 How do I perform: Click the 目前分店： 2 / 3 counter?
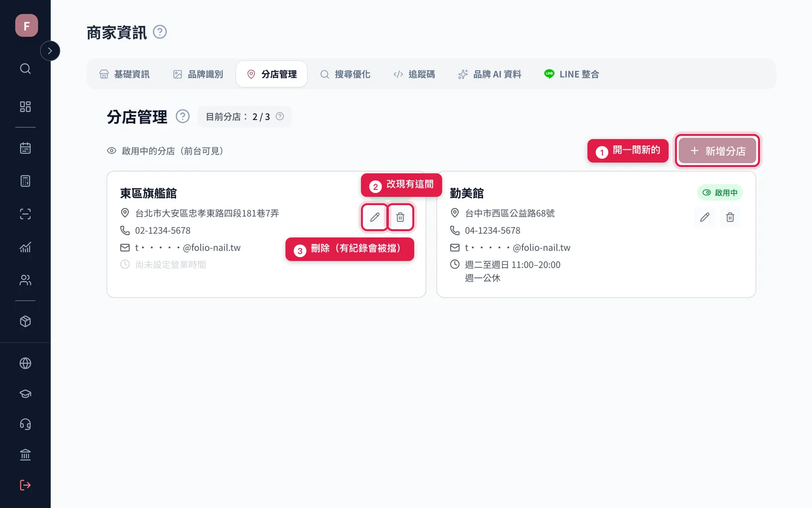click(245, 117)
